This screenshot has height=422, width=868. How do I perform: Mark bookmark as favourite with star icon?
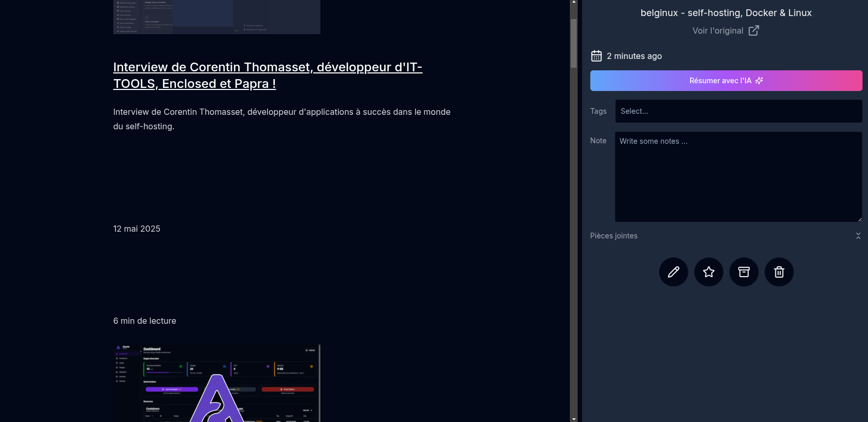click(709, 272)
